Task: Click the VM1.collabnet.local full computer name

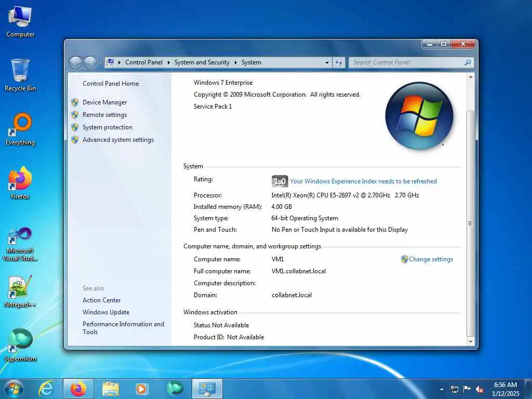Action: pyautogui.click(x=299, y=271)
